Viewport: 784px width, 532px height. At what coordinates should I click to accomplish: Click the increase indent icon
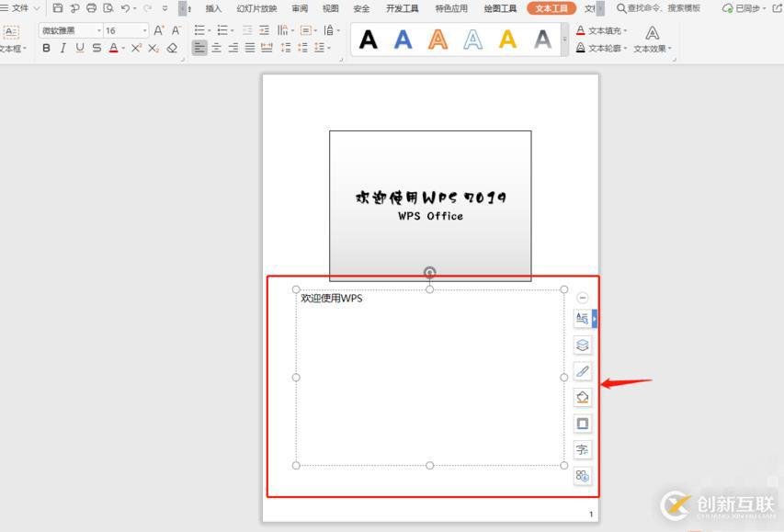(265, 30)
